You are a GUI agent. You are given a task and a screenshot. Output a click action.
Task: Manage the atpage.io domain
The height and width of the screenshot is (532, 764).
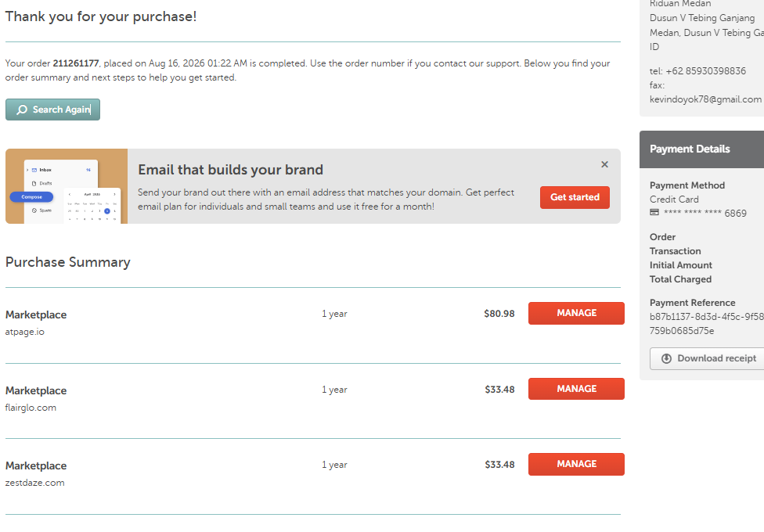click(576, 313)
